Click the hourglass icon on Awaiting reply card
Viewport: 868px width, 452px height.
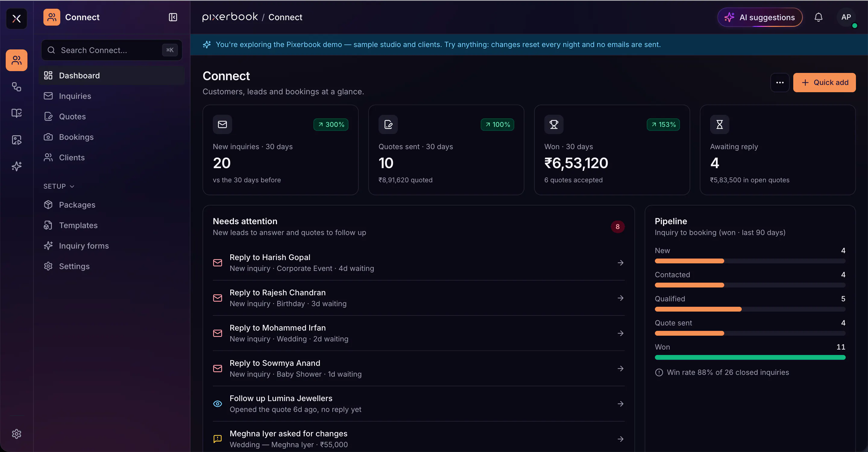coord(720,125)
